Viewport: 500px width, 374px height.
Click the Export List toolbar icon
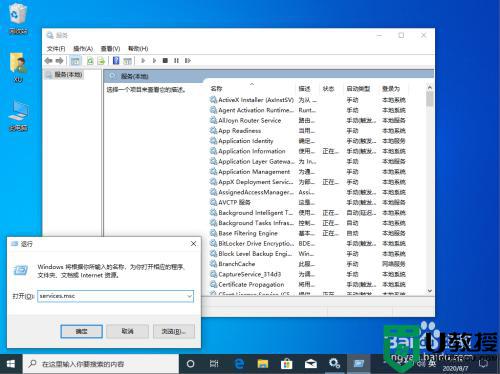pyautogui.click(x=101, y=61)
